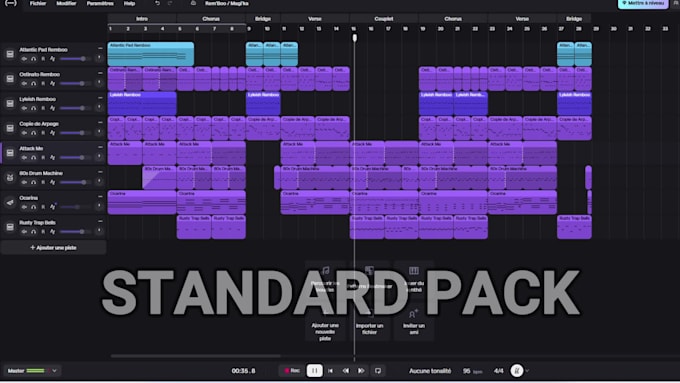Solo the Attack Me track
680x383 pixels.
tap(34, 157)
